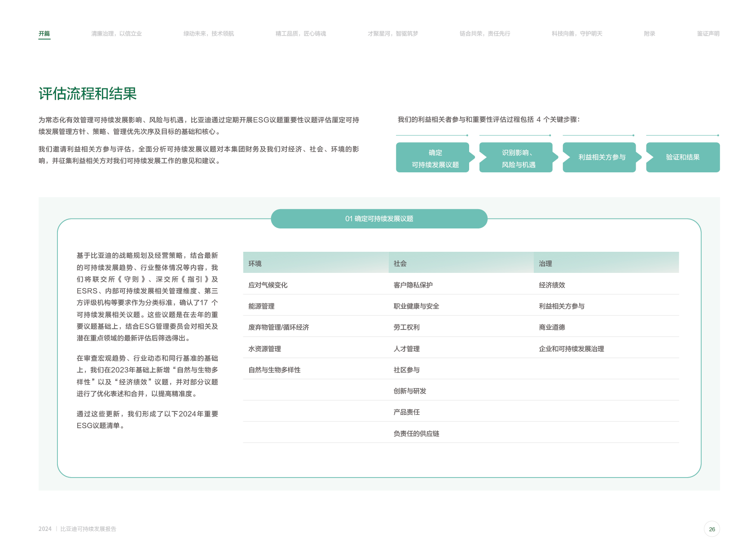
Task: Click the 确定可持续发展议题 step box
Action: pyautogui.click(x=433, y=158)
